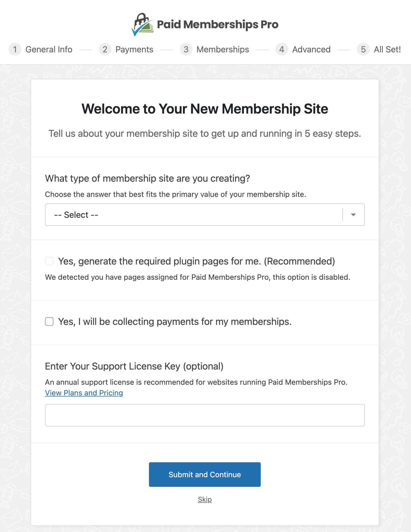Focus the support license key input field
The height and width of the screenshot is (532, 411).
[205, 415]
